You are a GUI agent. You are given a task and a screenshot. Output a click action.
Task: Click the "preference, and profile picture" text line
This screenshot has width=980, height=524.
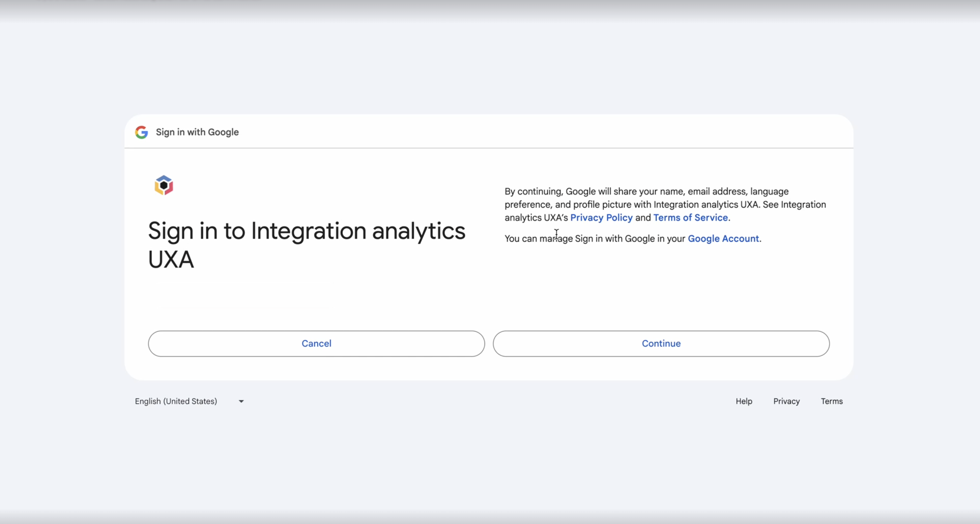665,205
